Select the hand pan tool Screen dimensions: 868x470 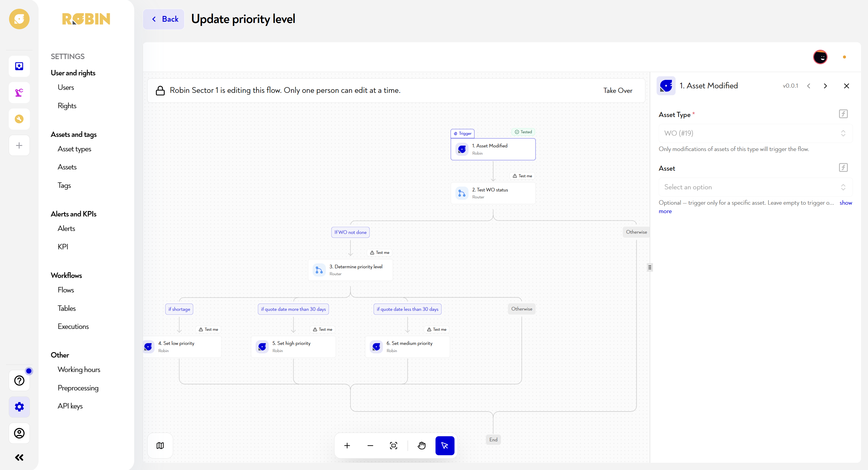click(422, 446)
